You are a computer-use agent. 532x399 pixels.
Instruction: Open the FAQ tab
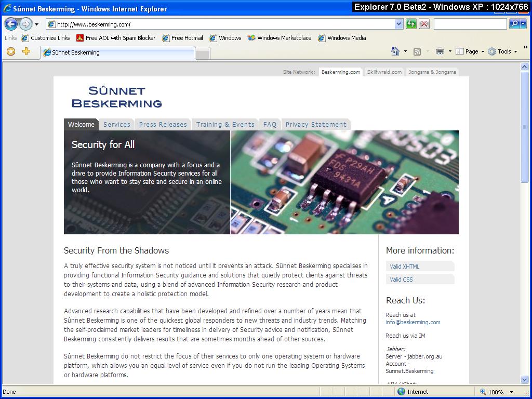click(x=270, y=125)
